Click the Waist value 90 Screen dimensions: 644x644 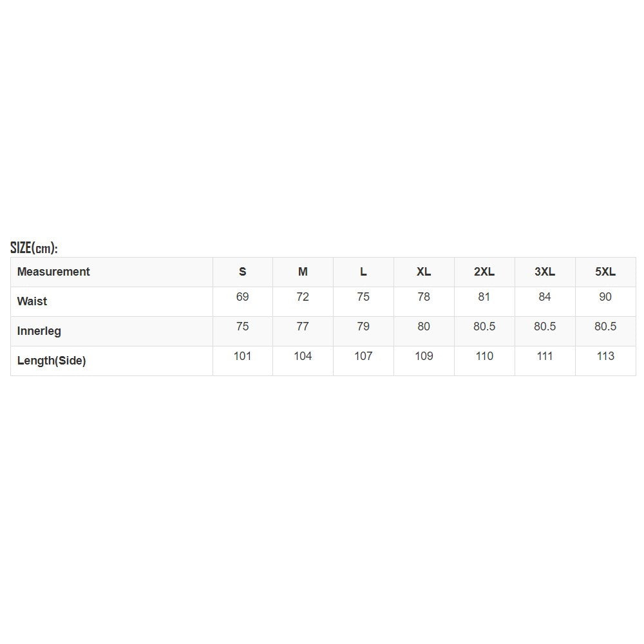[605, 296]
